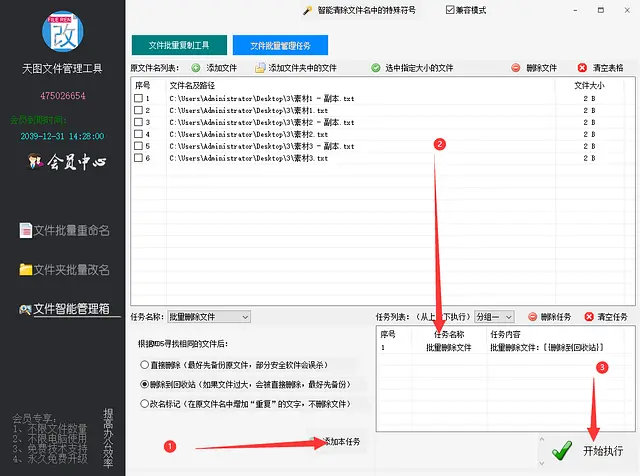Check the box for row 3 素材2 - 副本.txt
640x476 pixels.
pos(138,122)
